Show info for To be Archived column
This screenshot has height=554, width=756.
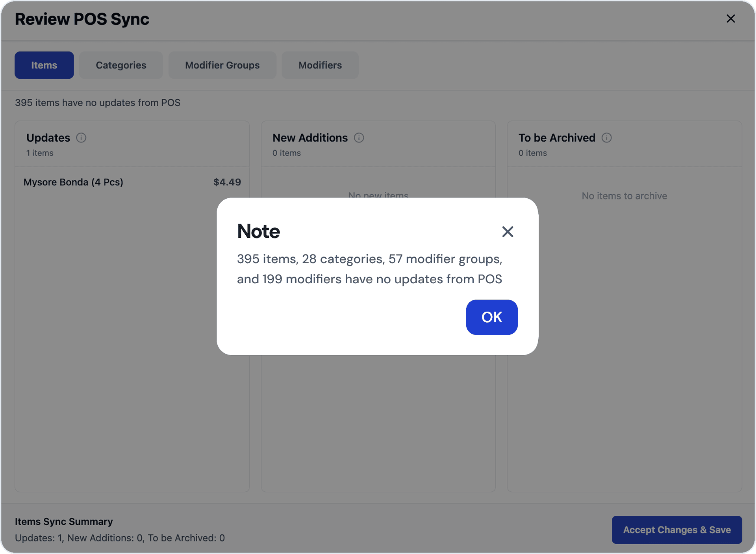(607, 138)
